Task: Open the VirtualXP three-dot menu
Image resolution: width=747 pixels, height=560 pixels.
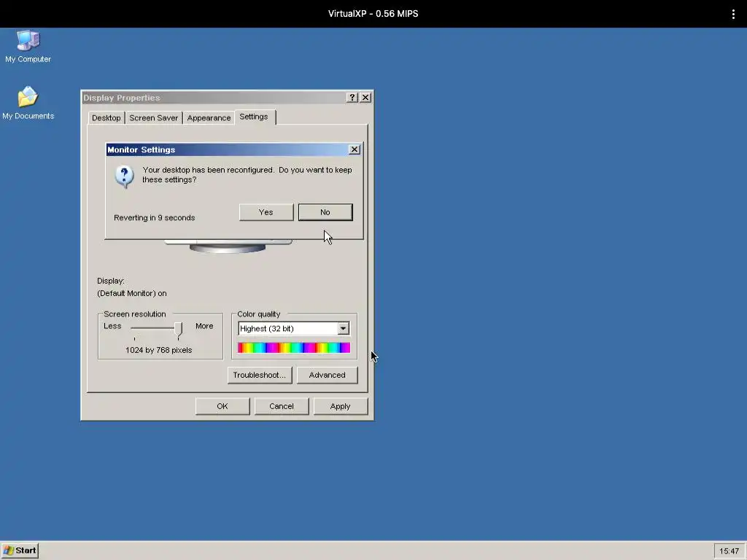Action: point(733,14)
